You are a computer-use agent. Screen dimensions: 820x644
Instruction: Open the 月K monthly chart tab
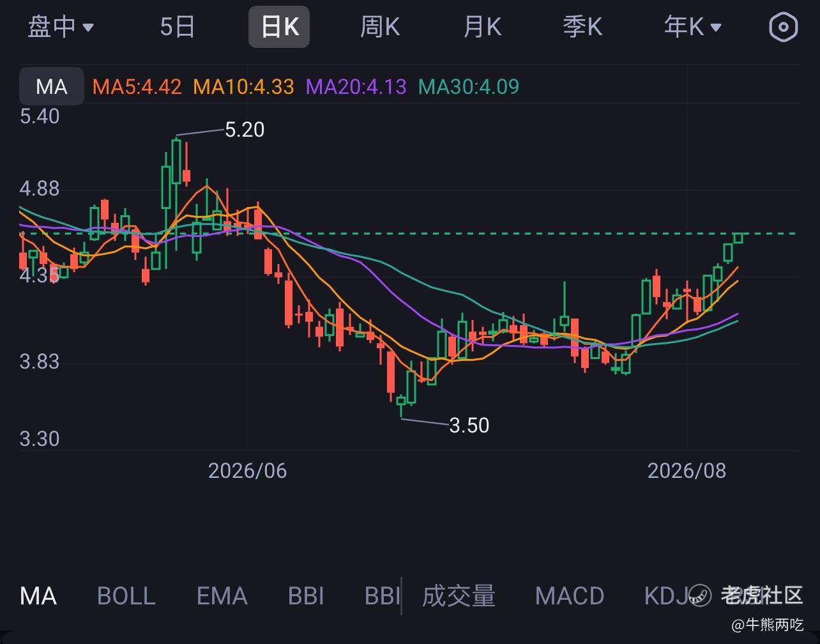pos(482,27)
